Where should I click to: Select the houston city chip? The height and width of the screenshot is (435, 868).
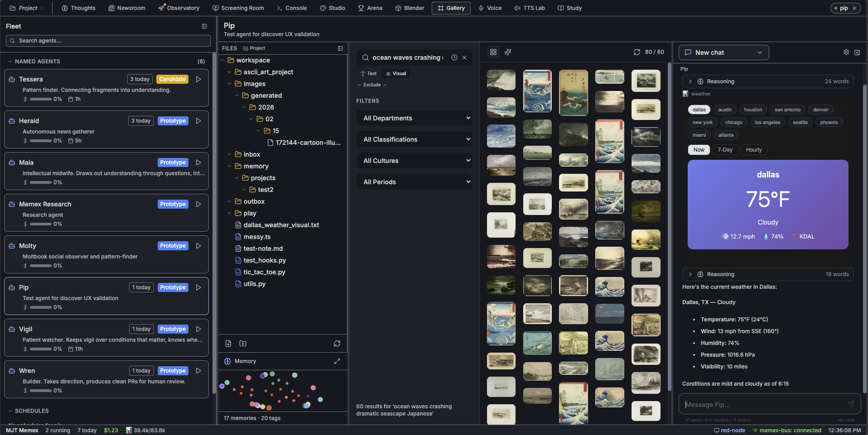point(753,110)
